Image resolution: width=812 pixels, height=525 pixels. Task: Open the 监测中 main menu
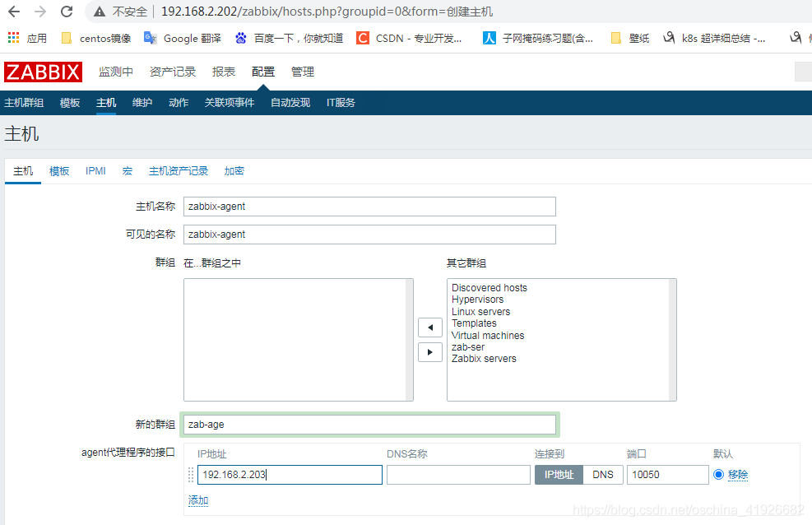pos(116,72)
